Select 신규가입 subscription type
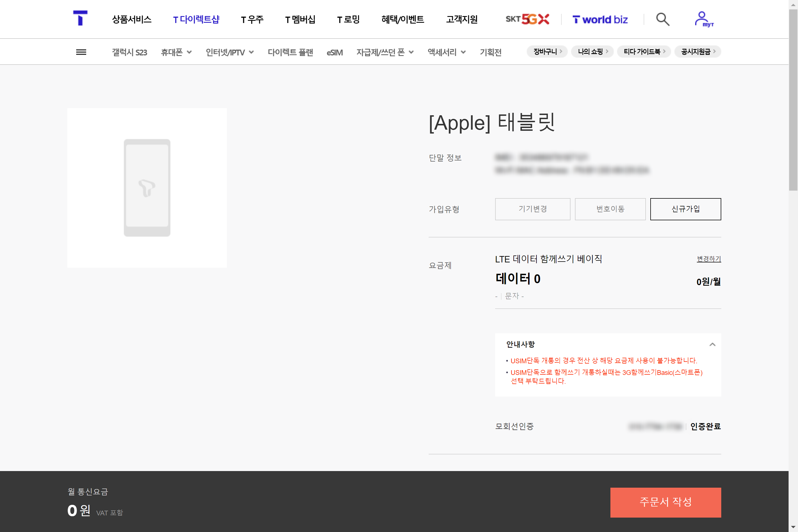Image resolution: width=798 pixels, height=532 pixels. (685, 209)
